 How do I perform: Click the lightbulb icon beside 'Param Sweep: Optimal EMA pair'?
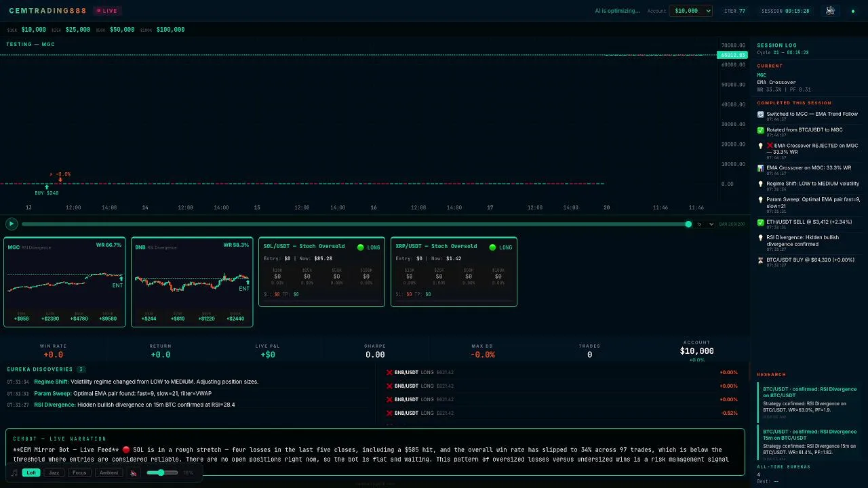pos(761,200)
